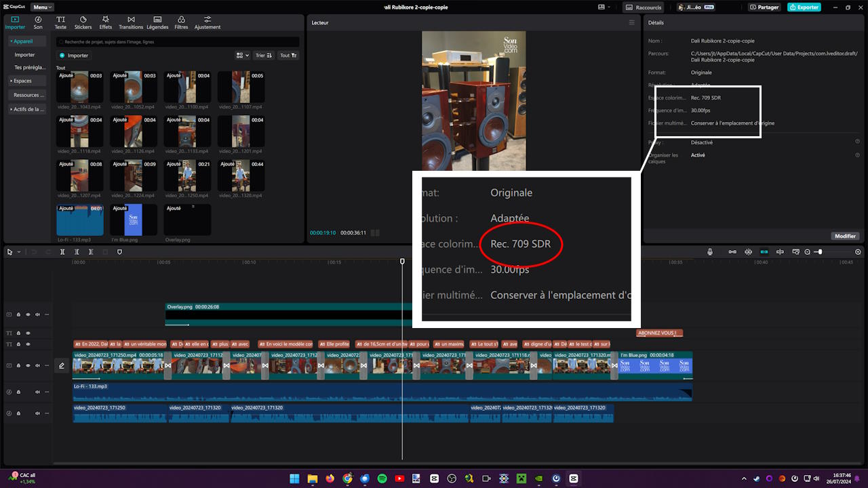Lock the Overlay.png text track

18,315
